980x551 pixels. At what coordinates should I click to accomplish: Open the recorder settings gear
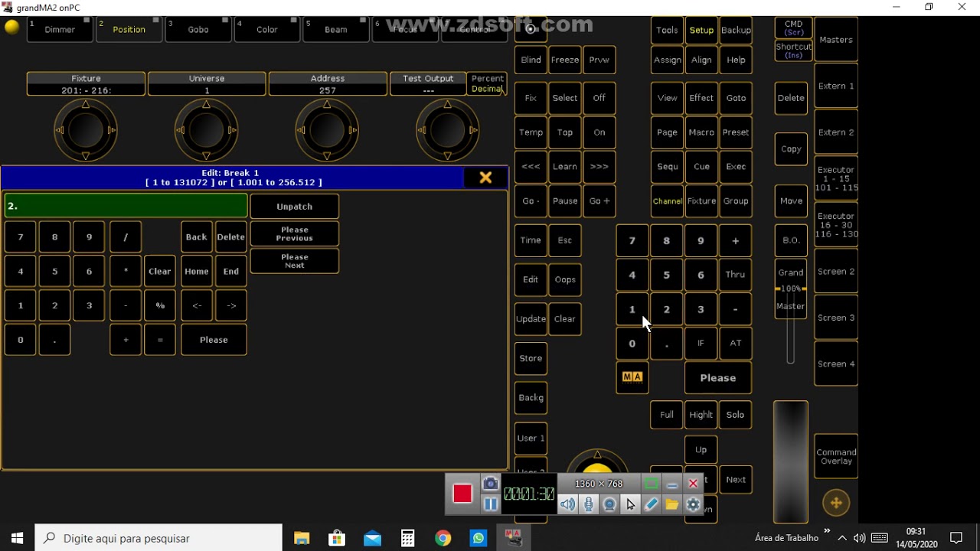coord(694,504)
